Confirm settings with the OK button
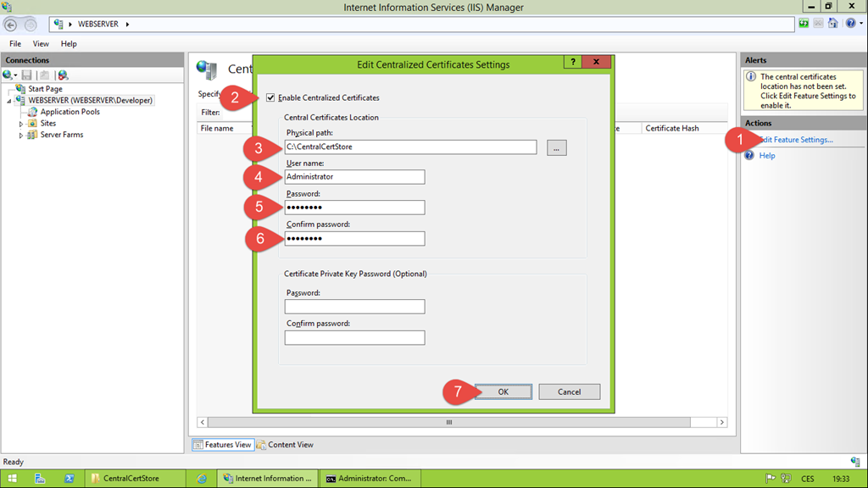Screen dimensions: 868x488 [x=504, y=391]
